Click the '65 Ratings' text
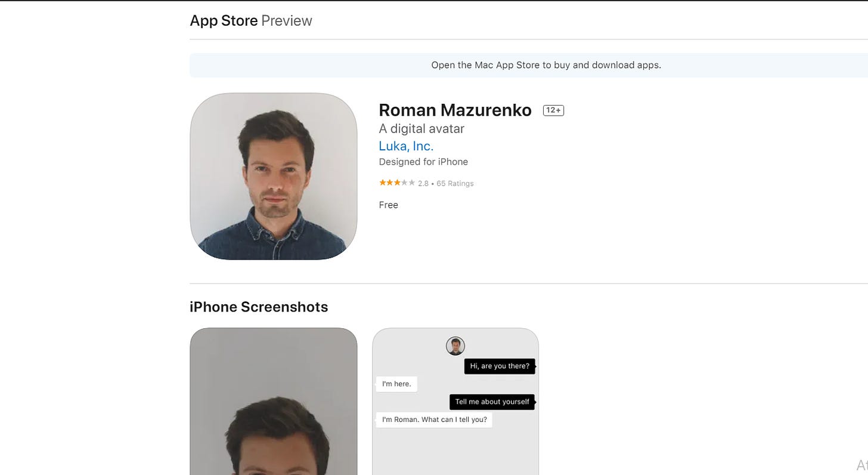 pyautogui.click(x=455, y=183)
